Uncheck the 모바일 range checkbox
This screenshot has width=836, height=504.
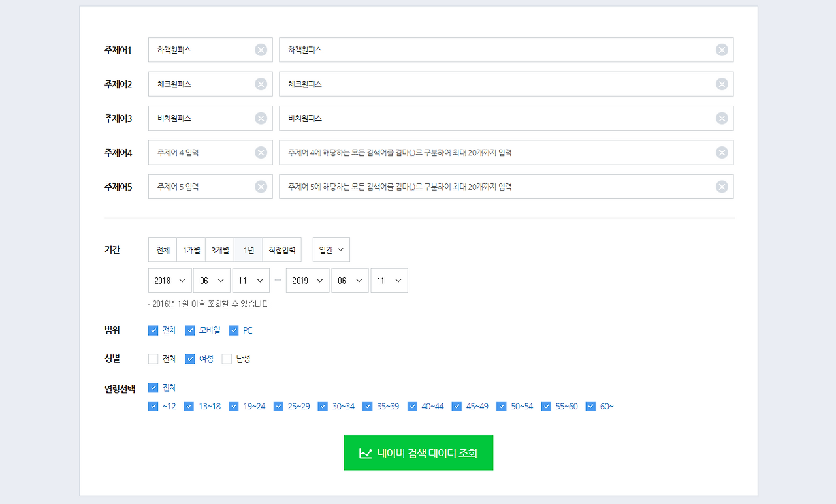[x=190, y=330]
